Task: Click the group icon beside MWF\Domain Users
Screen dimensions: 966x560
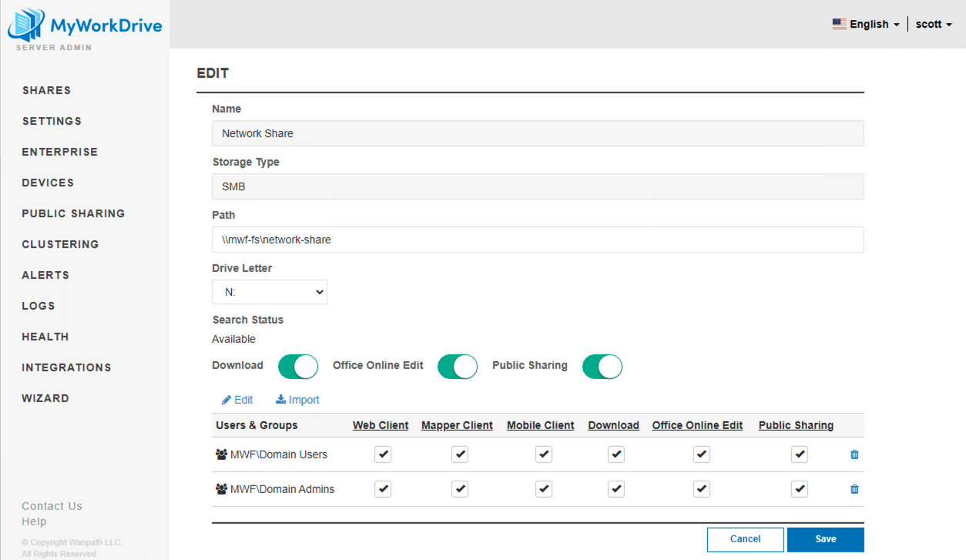Action: [x=221, y=454]
